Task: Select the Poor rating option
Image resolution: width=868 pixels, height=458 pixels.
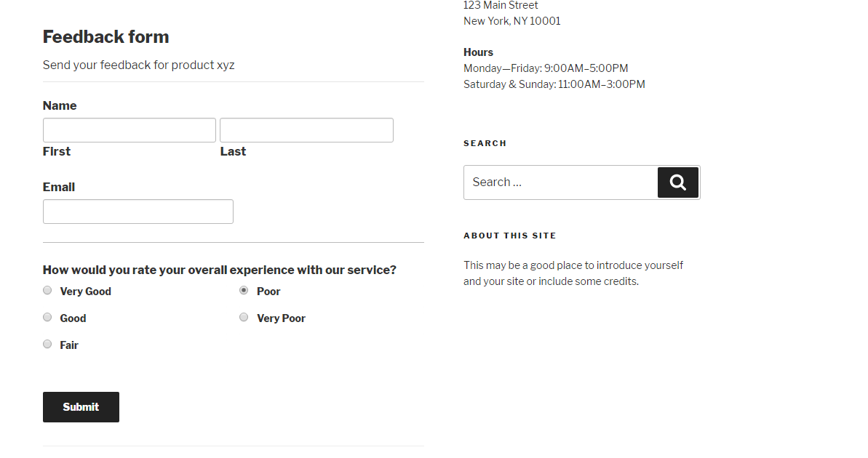Action: (244, 289)
